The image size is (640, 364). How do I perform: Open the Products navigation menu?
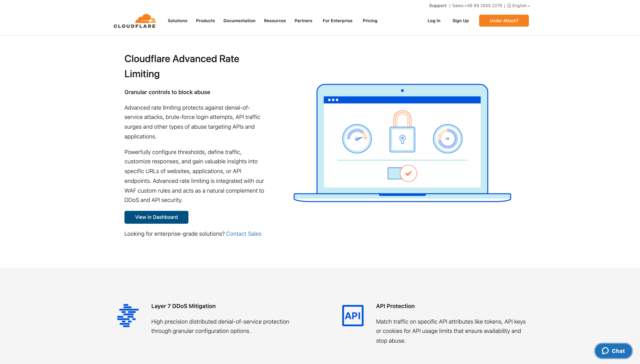tap(205, 21)
